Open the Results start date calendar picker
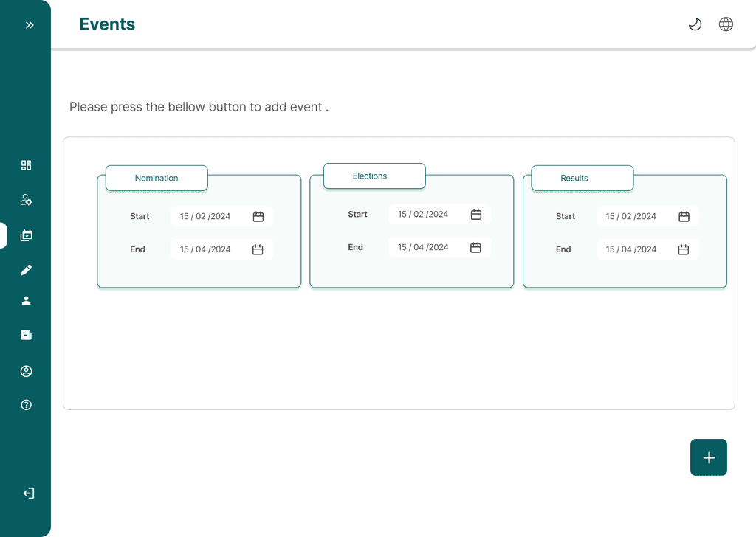The width and height of the screenshot is (756, 537). coord(684,217)
